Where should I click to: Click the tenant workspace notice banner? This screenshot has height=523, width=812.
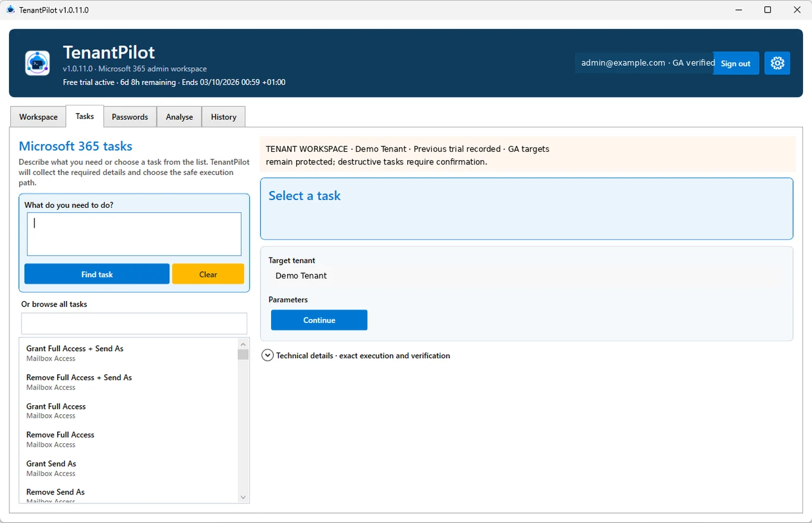tap(527, 155)
